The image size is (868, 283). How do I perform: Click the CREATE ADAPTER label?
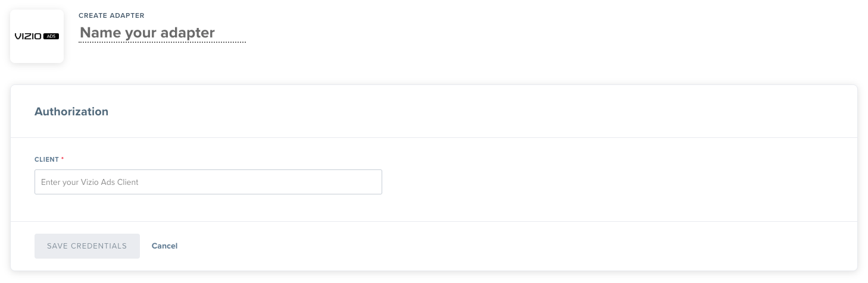pyautogui.click(x=111, y=15)
